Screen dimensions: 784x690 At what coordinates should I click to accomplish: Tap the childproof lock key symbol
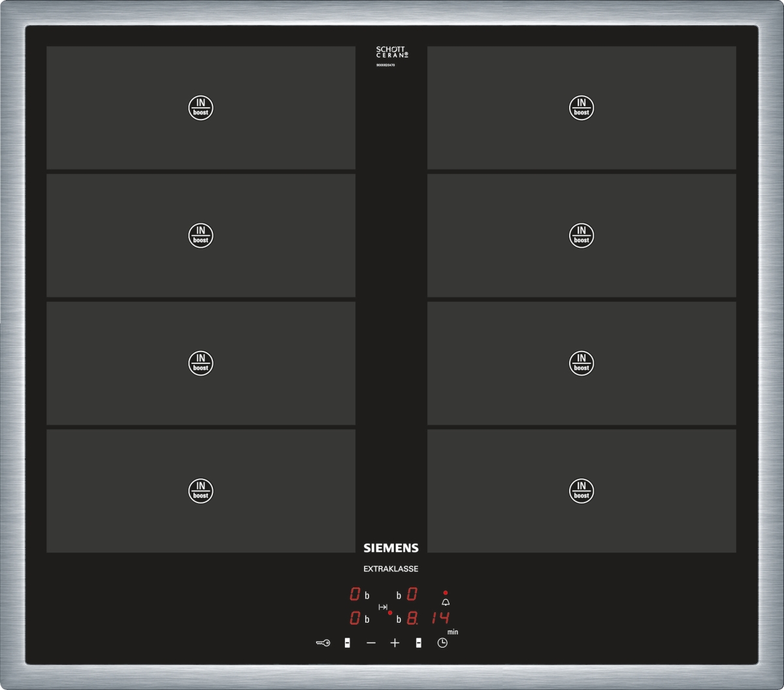click(323, 643)
